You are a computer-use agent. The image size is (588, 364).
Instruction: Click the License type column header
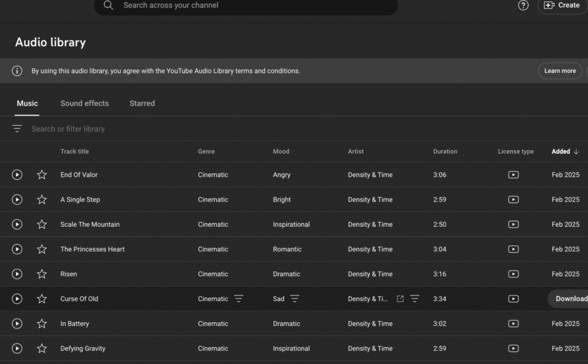[516, 152]
